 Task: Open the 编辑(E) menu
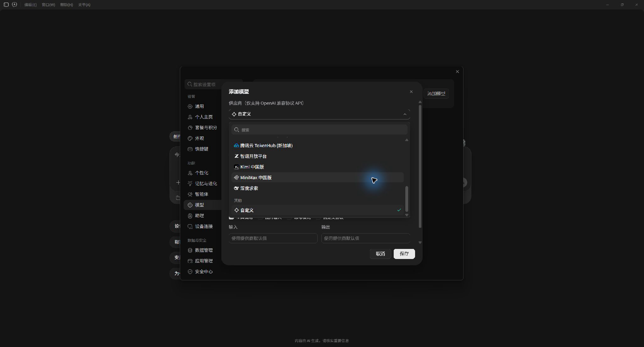(31, 5)
